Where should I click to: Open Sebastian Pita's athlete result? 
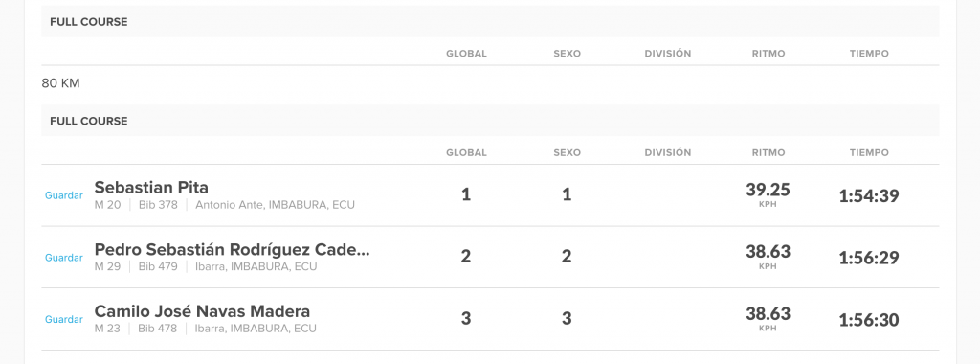[151, 188]
